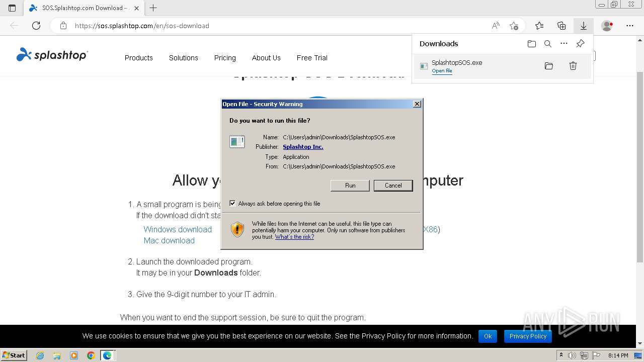Viewport: 644px width, 362px height.
Task: Click the address bar URL
Action: pyautogui.click(x=142, y=26)
